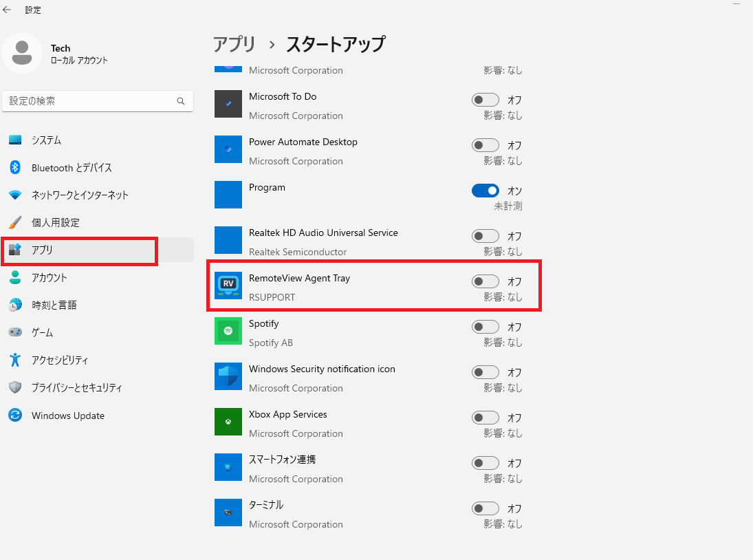Click the ゲーム controller icon
The width and height of the screenshot is (753, 560).
click(15, 332)
